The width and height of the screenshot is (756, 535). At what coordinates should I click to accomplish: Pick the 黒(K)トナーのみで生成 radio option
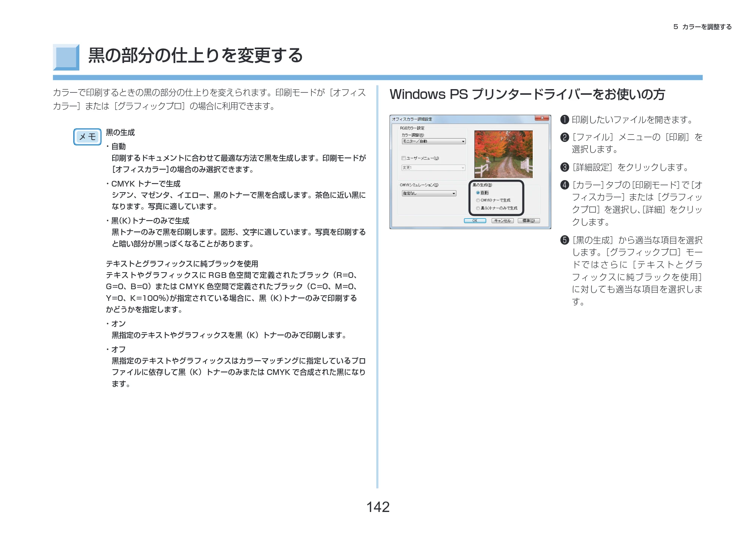(x=478, y=208)
